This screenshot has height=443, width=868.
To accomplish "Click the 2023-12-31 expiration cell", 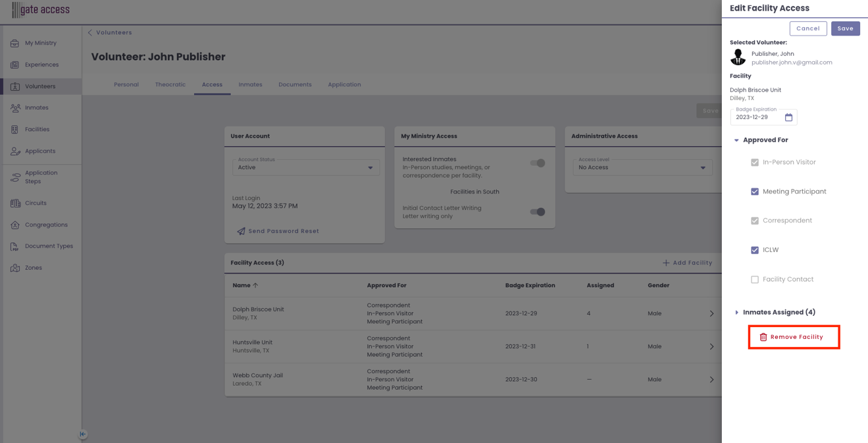I will [521, 347].
